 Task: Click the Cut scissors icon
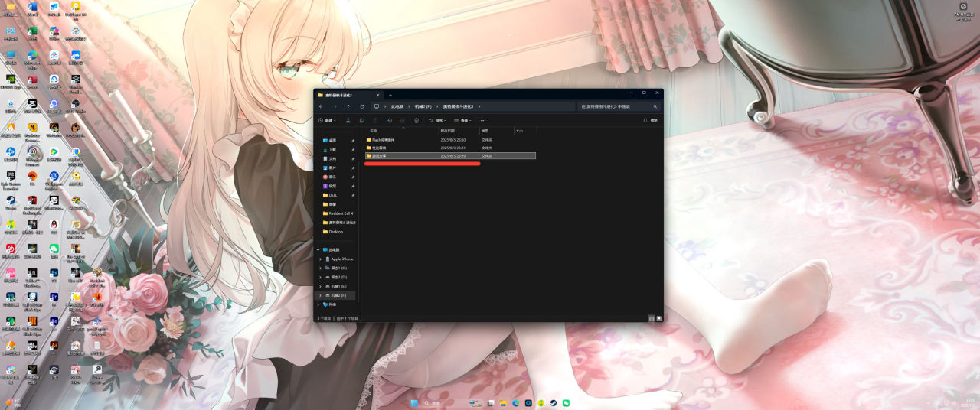(348, 120)
